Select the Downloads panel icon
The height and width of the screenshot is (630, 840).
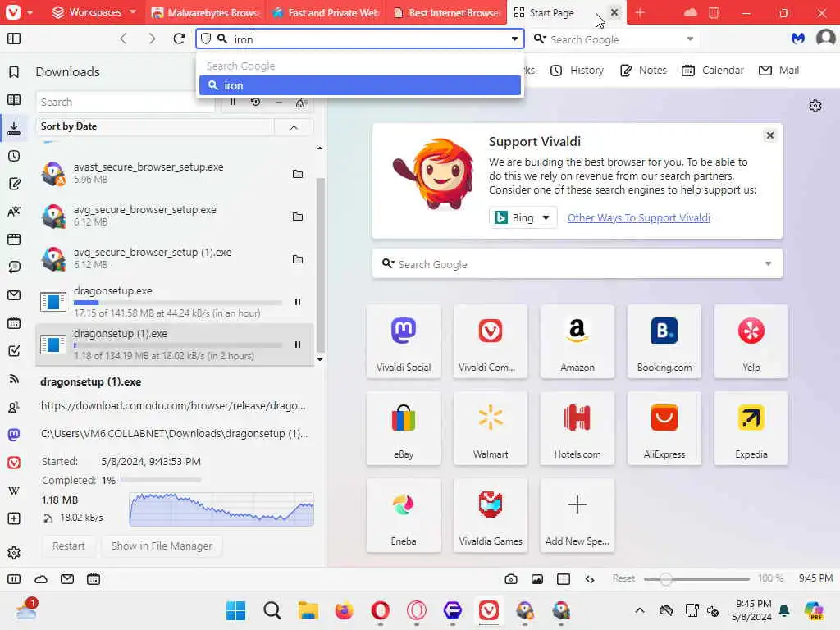pyautogui.click(x=15, y=127)
